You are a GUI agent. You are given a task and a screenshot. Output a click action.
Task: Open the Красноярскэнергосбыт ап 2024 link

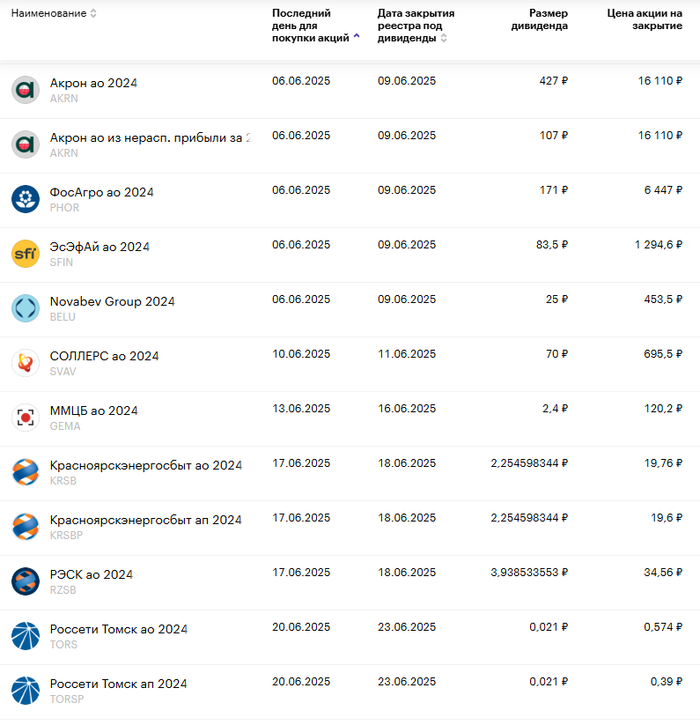coord(145,520)
